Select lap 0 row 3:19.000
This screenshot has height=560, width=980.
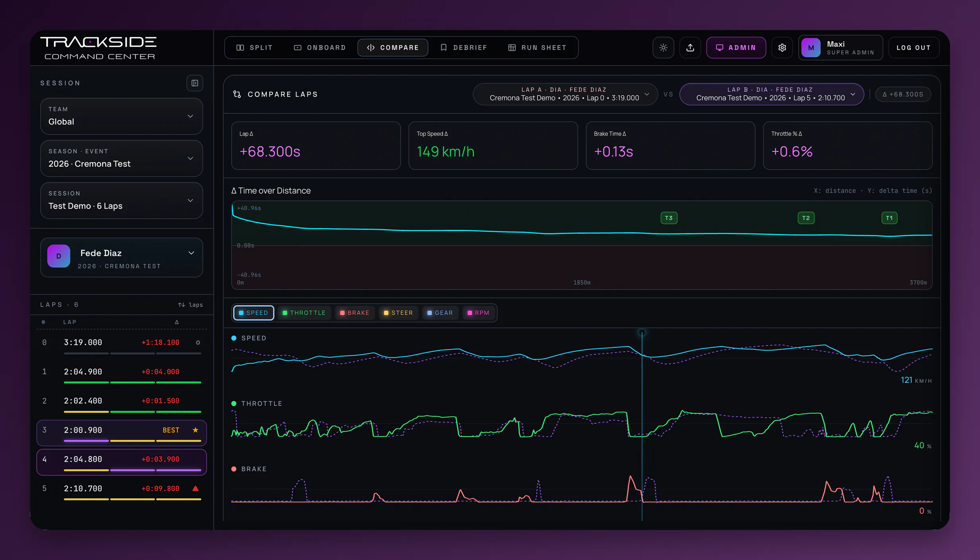click(x=122, y=345)
